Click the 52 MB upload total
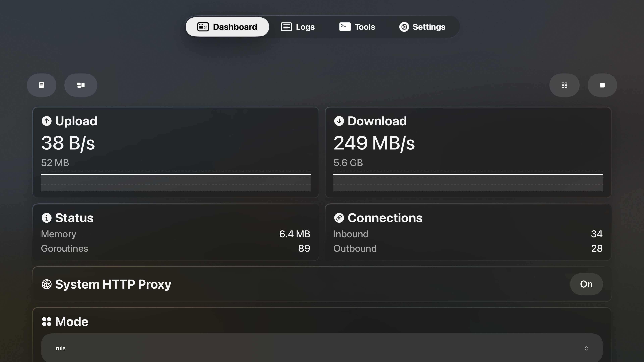 [55, 163]
